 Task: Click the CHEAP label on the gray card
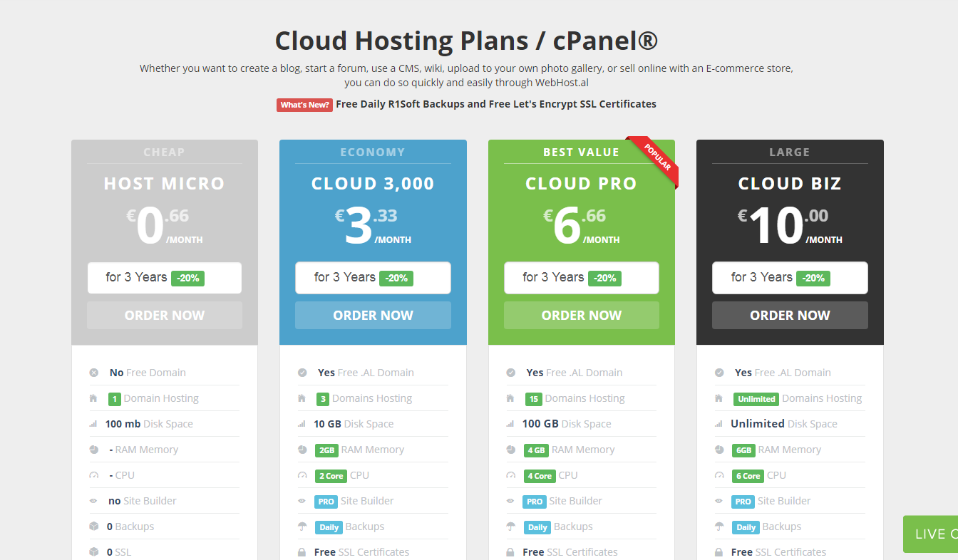(164, 152)
